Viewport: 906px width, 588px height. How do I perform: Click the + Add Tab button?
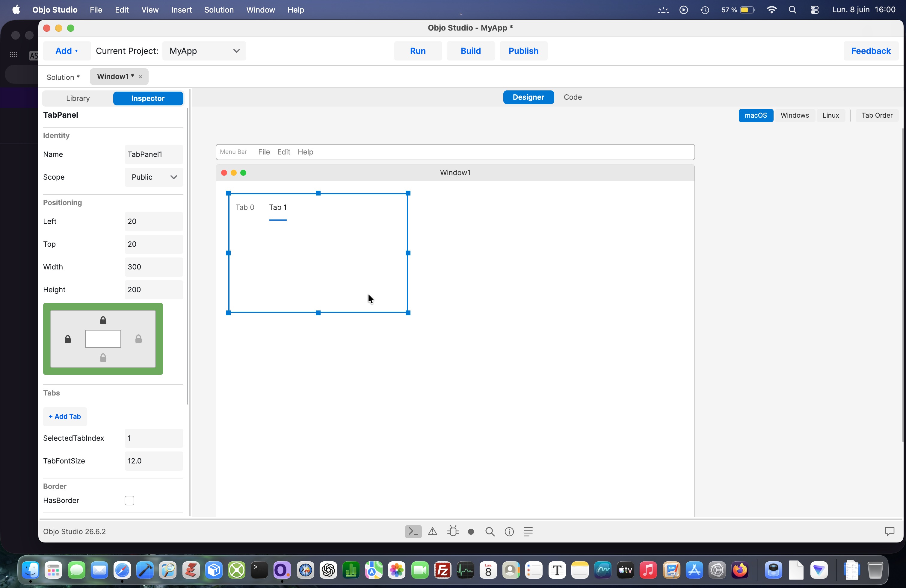[65, 417]
